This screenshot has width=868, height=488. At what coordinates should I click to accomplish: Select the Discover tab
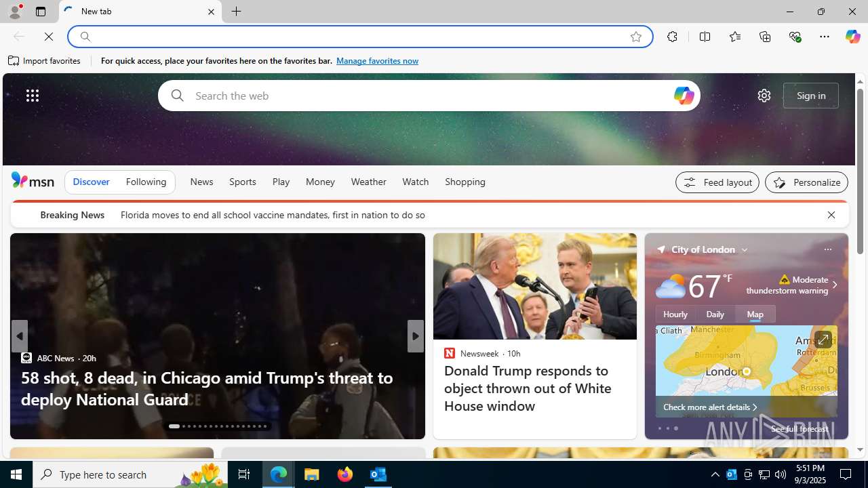[x=91, y=182]
